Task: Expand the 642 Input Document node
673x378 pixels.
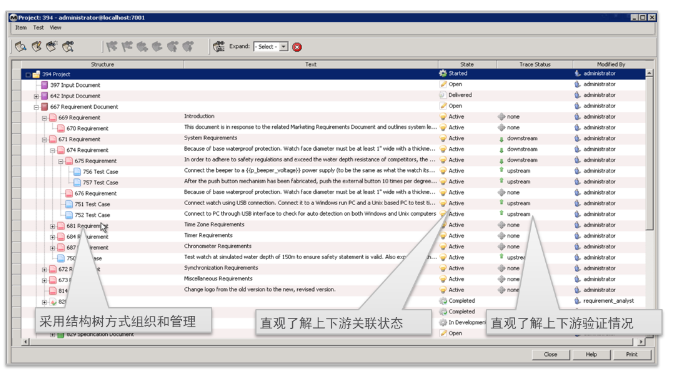Action: [x=36, y=96]
